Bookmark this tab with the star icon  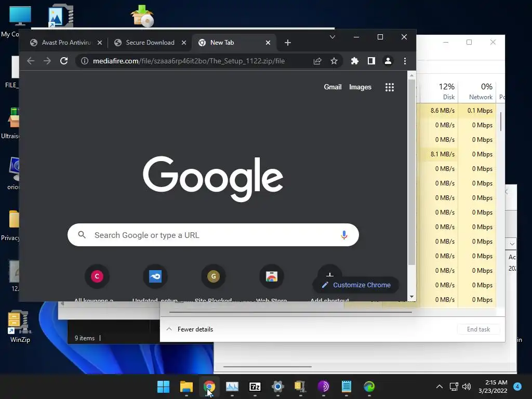(334, 61)
